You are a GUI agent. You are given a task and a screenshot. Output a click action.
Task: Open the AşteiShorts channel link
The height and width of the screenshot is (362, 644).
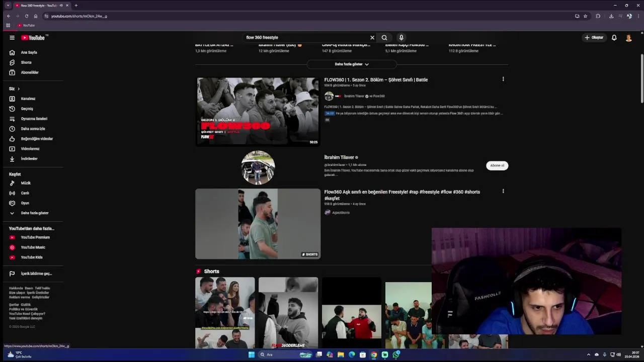pos(341,213)
